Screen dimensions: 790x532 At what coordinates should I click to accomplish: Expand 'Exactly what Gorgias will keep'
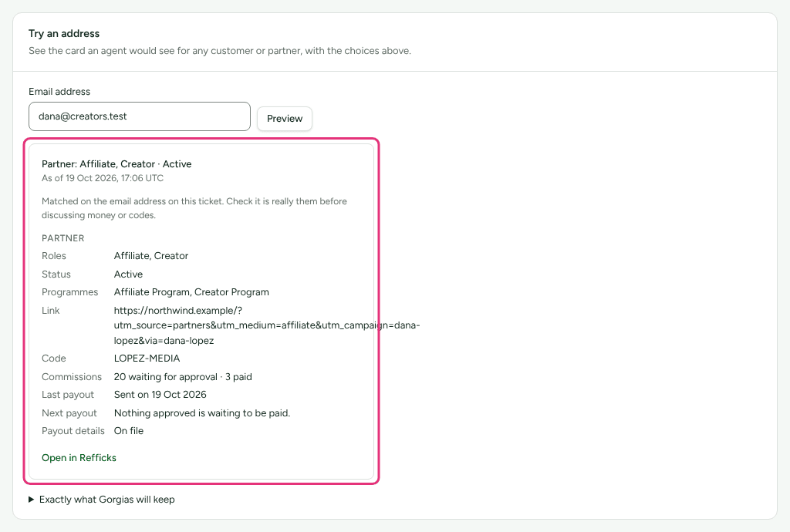pyautogui.click(x=102, y=500)
